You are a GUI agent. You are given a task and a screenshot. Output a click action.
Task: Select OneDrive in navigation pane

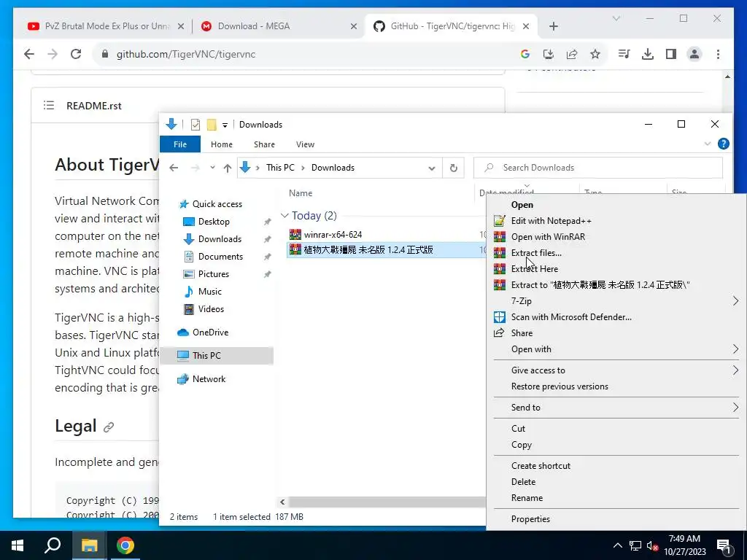[x=210, y=332]
